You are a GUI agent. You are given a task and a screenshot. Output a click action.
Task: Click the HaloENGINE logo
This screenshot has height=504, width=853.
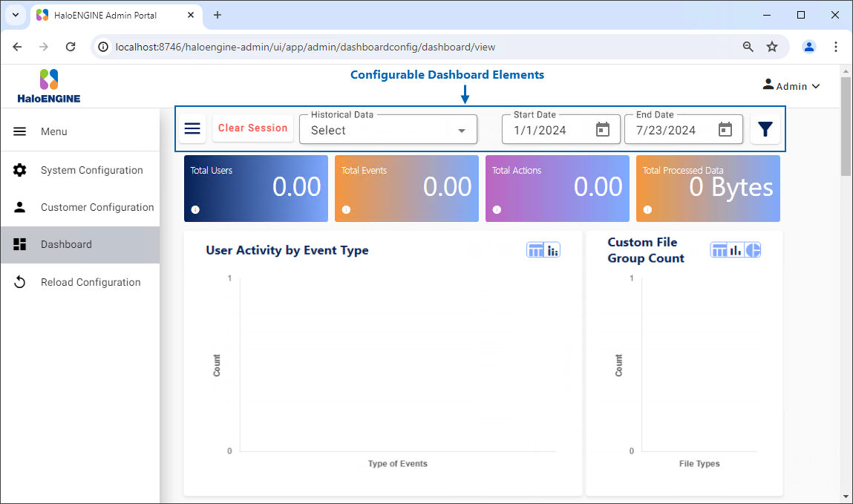[49, 83]
